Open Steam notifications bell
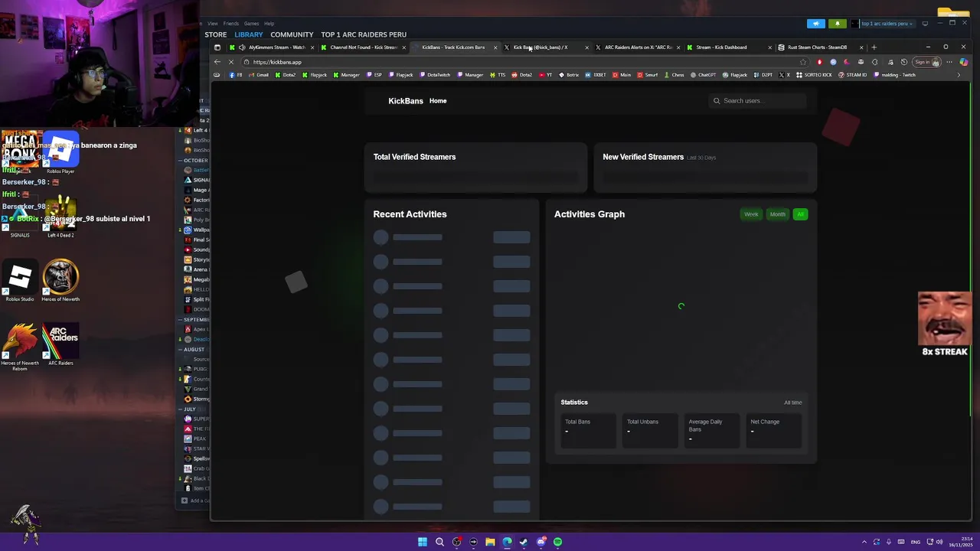 point(837,24)
